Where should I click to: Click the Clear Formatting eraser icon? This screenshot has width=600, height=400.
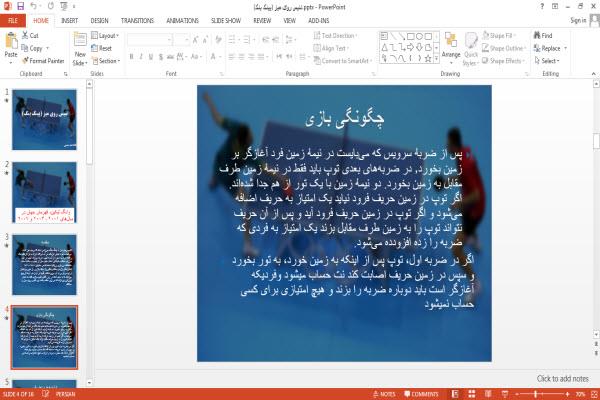click(219, 39)
